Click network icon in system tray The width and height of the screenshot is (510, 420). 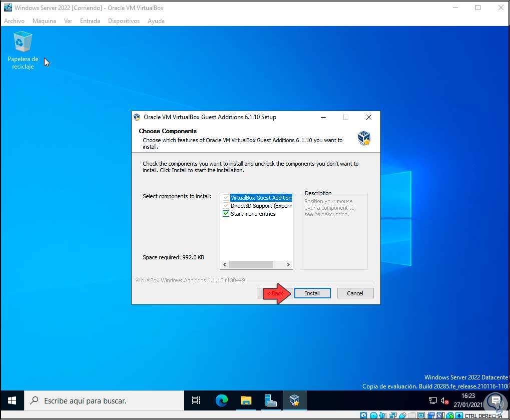tap(432, 401)
